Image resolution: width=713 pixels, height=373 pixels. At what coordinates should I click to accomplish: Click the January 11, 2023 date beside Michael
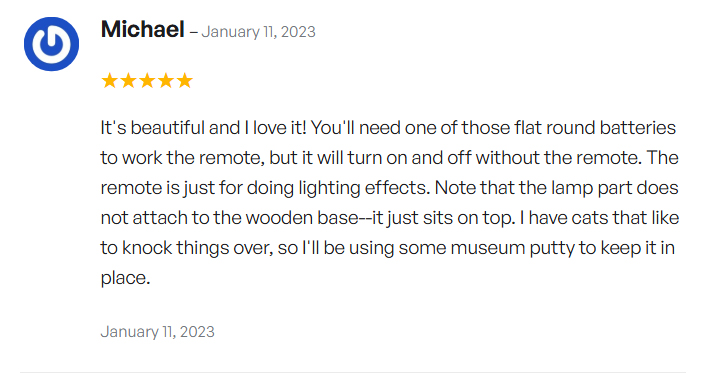click(258, 32)
